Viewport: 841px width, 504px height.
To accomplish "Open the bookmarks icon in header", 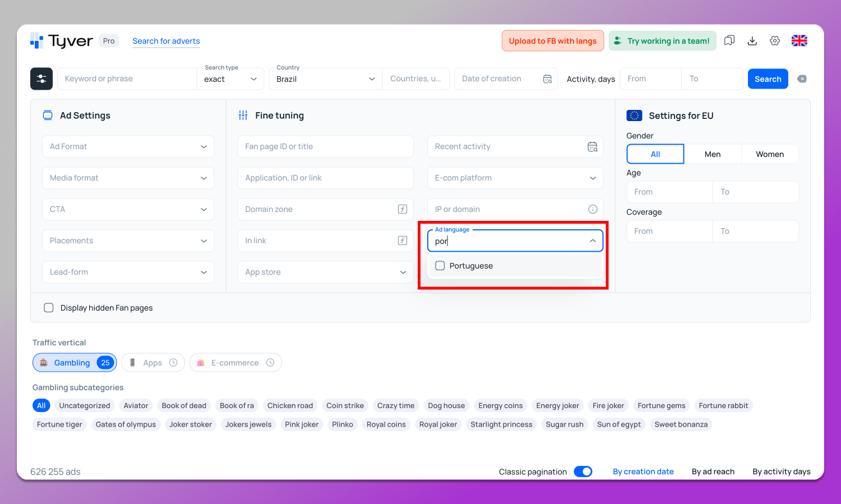I will tap(729, 41).
